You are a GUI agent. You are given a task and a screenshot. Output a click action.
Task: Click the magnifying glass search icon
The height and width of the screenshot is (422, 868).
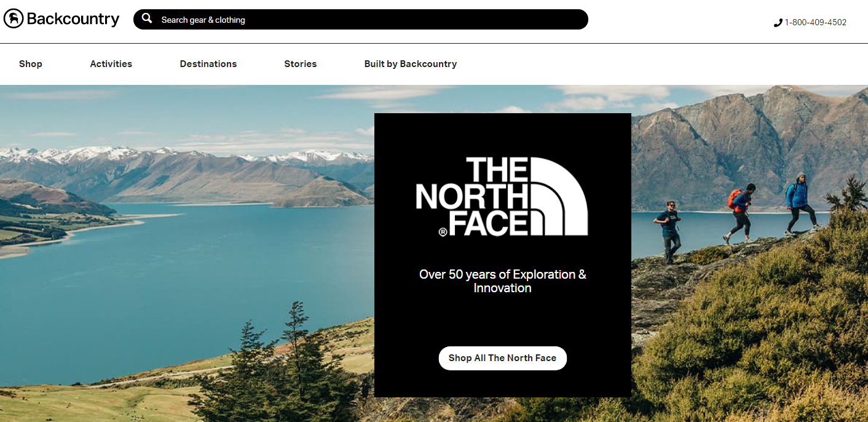[147, 18]
